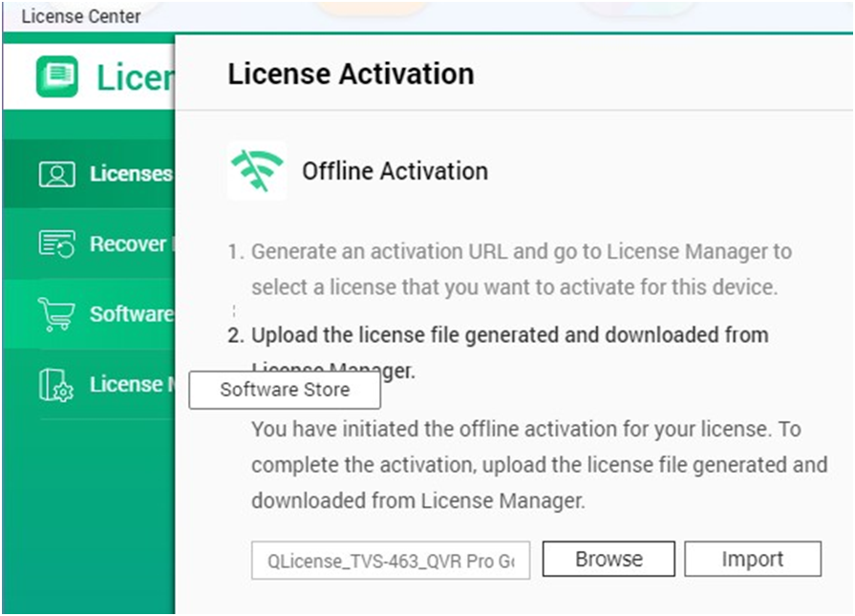The height and width of the screenshot is (616, 855).
Task: Click the License Center green logo icon
Action: pyautogui.click(x=57, y=77)
